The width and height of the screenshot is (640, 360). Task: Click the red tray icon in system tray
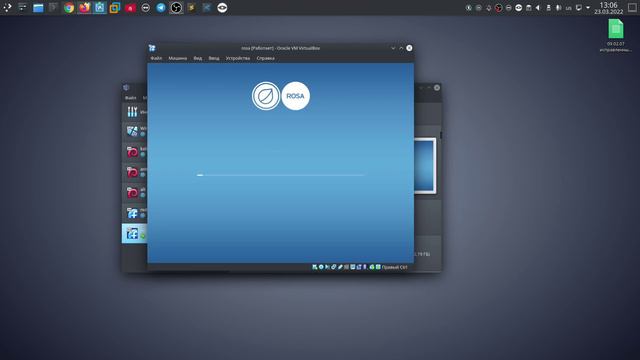tap(498, 7)
